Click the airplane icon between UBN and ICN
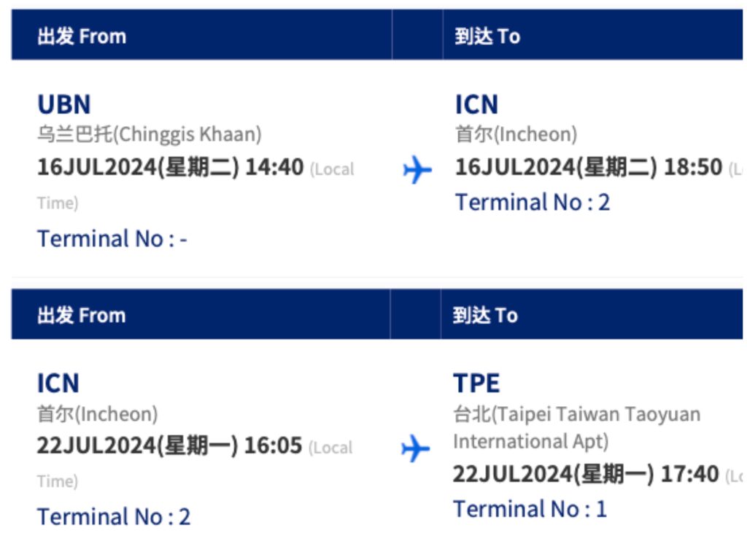 pyautogui.click(x=417, y=169)
